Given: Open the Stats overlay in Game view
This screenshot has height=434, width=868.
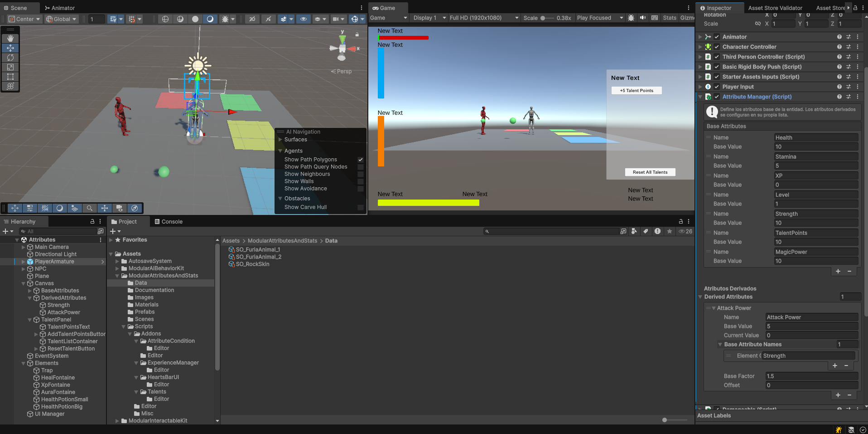Looking at the screenshot, I should (670, 18).
